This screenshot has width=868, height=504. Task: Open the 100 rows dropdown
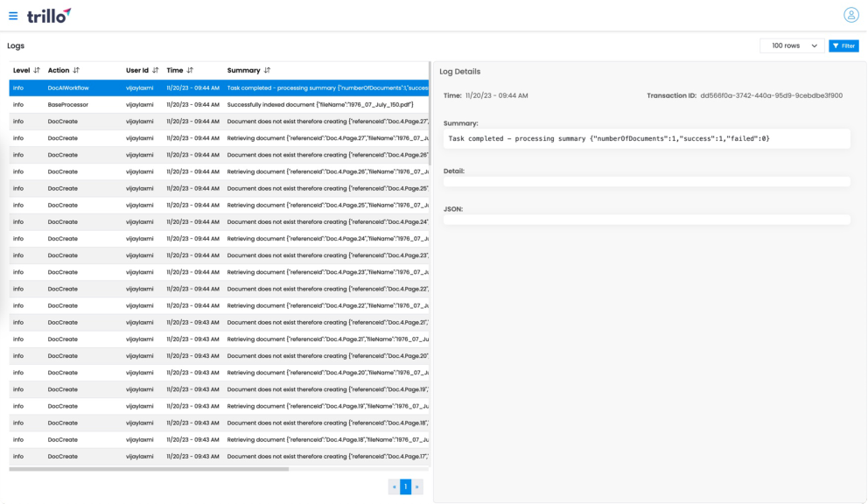[792, 46]
